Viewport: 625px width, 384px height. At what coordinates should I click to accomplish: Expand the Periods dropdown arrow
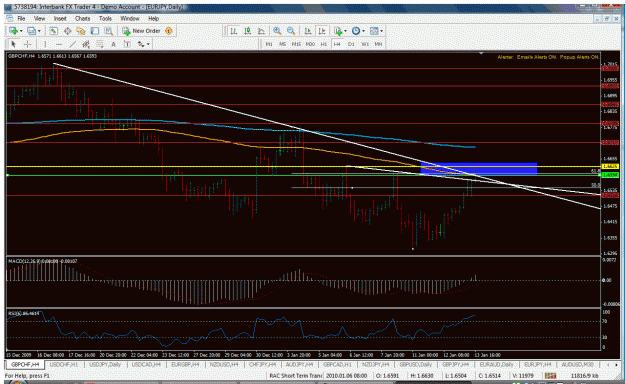pos(363,31)
